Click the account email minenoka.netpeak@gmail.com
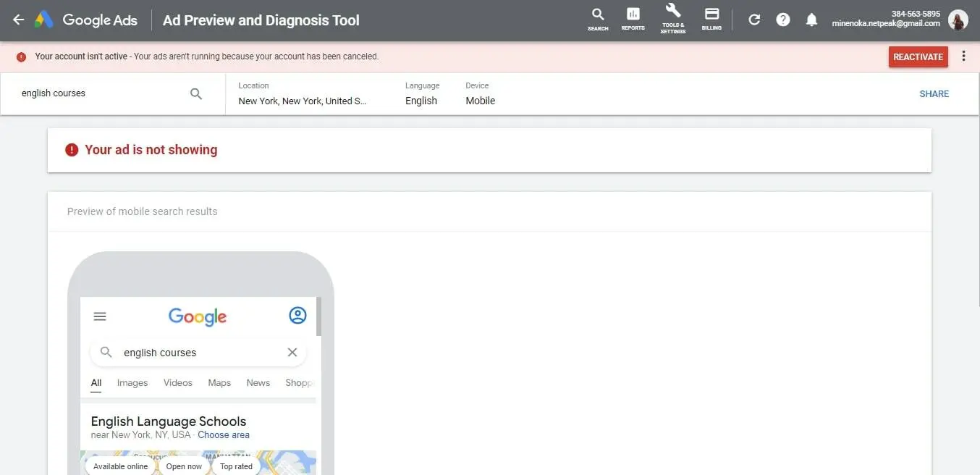This screenshot has height=475, width=980. [x=886, y=24]
